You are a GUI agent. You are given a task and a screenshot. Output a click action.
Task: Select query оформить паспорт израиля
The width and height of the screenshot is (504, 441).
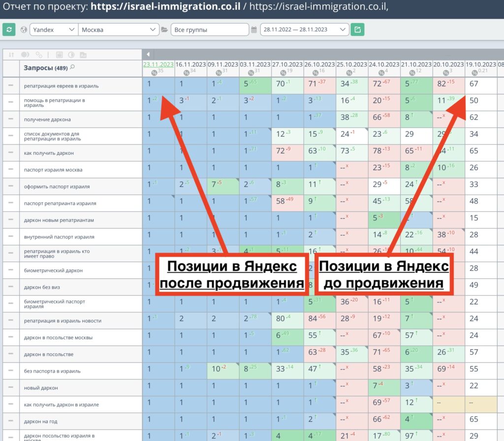click(x=57, y=186)
